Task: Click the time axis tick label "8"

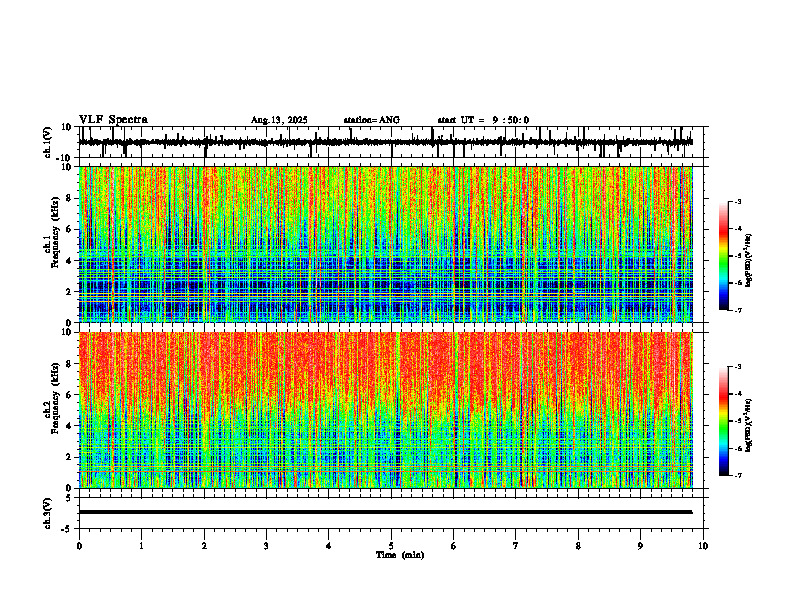Action: pos(578,546)
